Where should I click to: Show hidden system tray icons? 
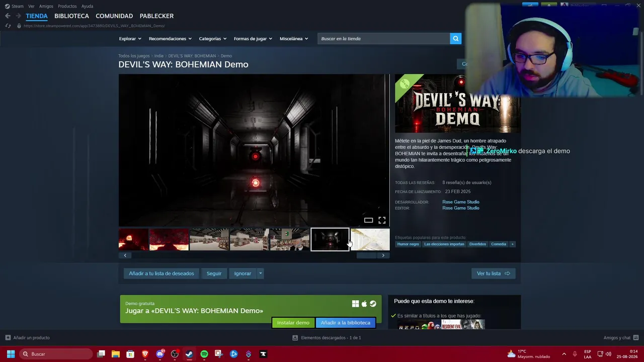[x=564, y=354]
